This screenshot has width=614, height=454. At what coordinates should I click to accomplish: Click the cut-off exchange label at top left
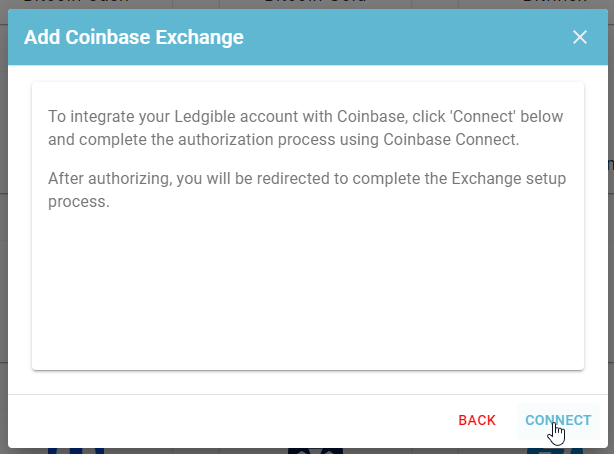coord(76,2)
